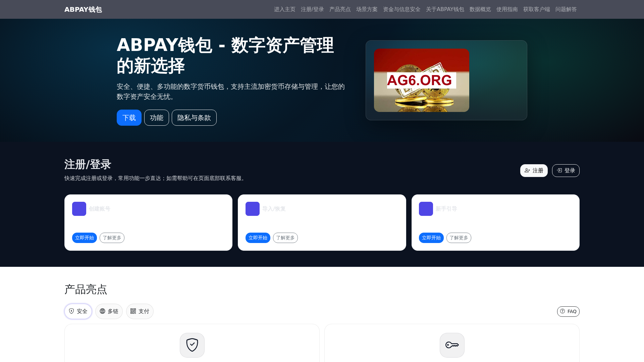
Task: Click 了解更多 in the 新手引导 card
Action: point(459,238)
